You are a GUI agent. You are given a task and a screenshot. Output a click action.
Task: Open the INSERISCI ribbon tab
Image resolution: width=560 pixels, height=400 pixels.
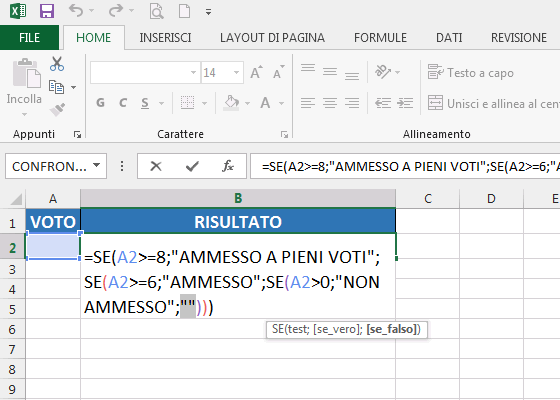point(165,38)
